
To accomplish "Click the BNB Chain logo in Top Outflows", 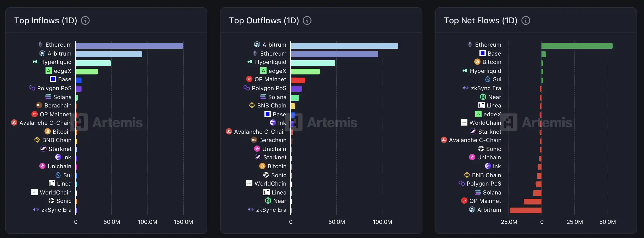I will click(252, 105).
